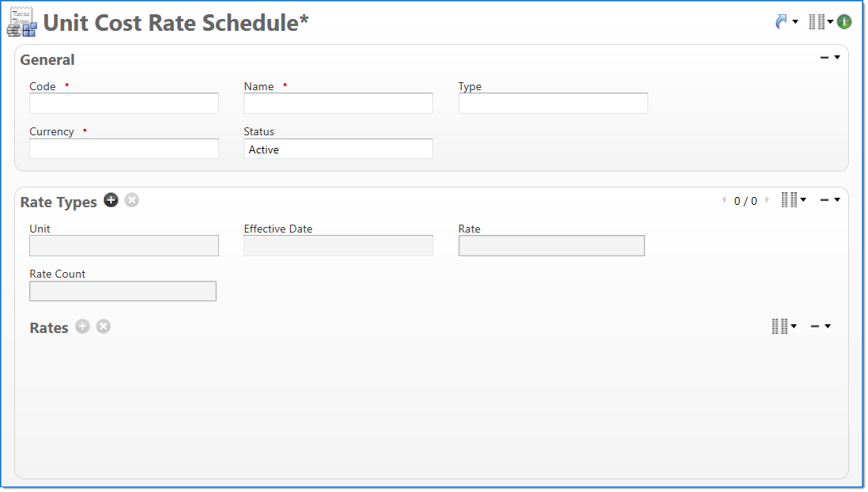Click the remove icon beside Rates
The image size is (868, 492).
(x=104, y=327)
